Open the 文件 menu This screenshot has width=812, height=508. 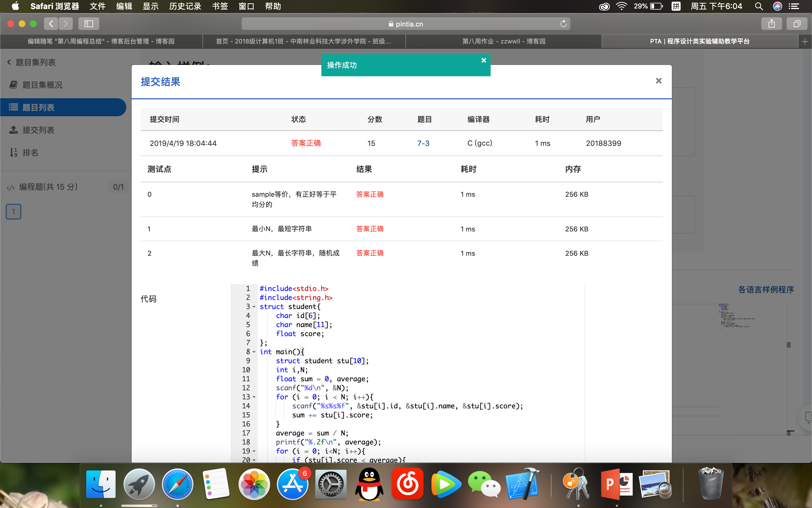coord(98,6)
